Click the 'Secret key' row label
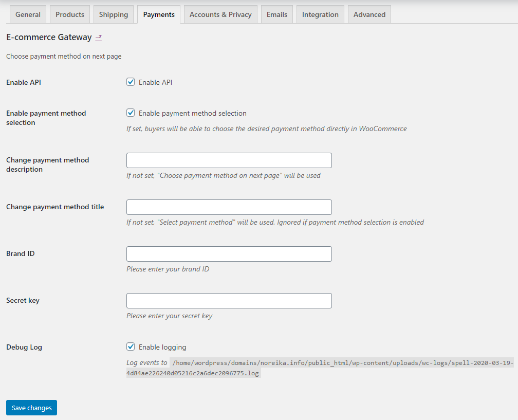The image size is (518, 420). (23, 300)
